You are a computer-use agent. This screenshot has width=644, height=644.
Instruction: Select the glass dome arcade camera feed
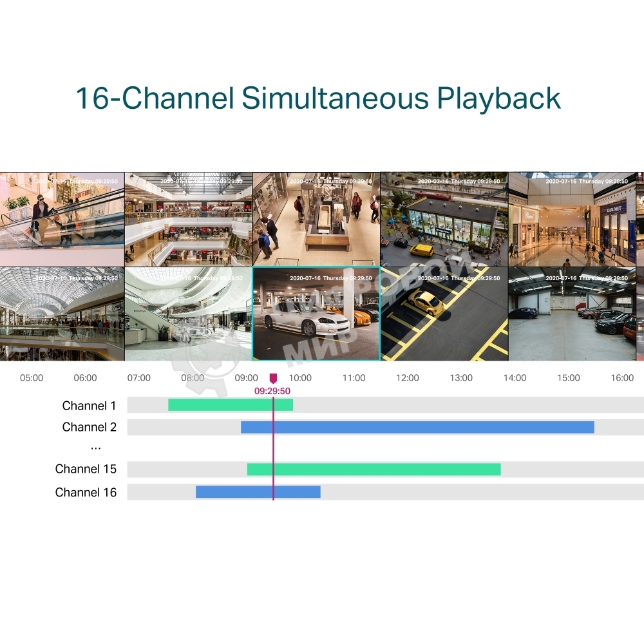[62, 314]
